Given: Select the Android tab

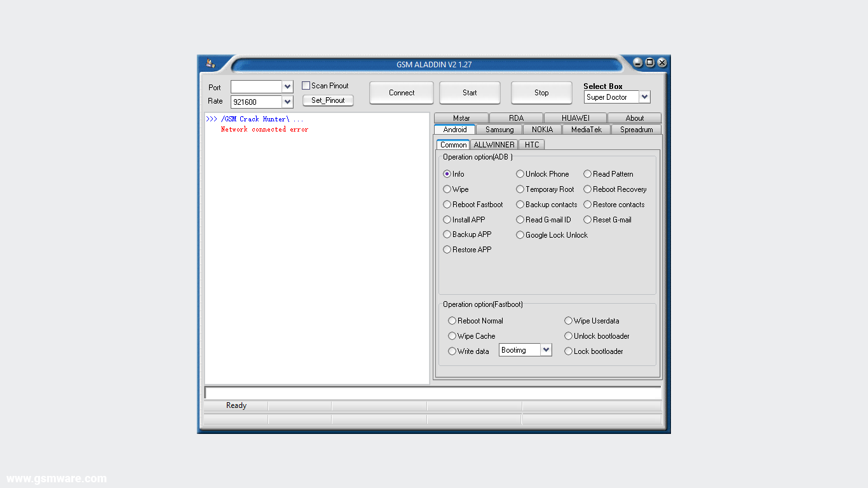Looking at the screenshot, I should click(455, 129).
